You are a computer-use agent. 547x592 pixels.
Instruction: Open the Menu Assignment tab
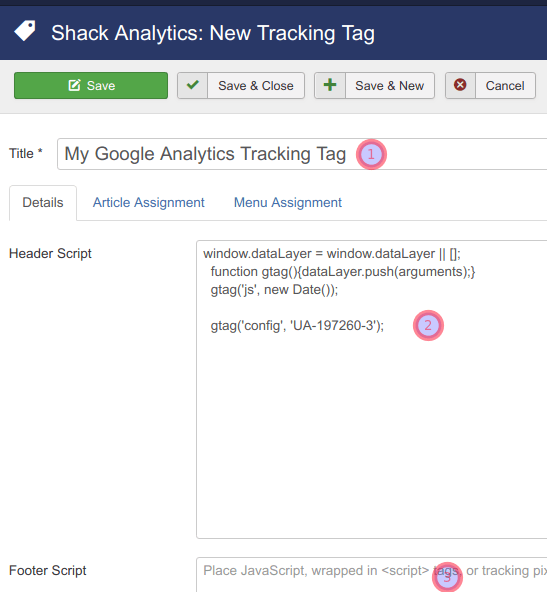tap(288, 203)
